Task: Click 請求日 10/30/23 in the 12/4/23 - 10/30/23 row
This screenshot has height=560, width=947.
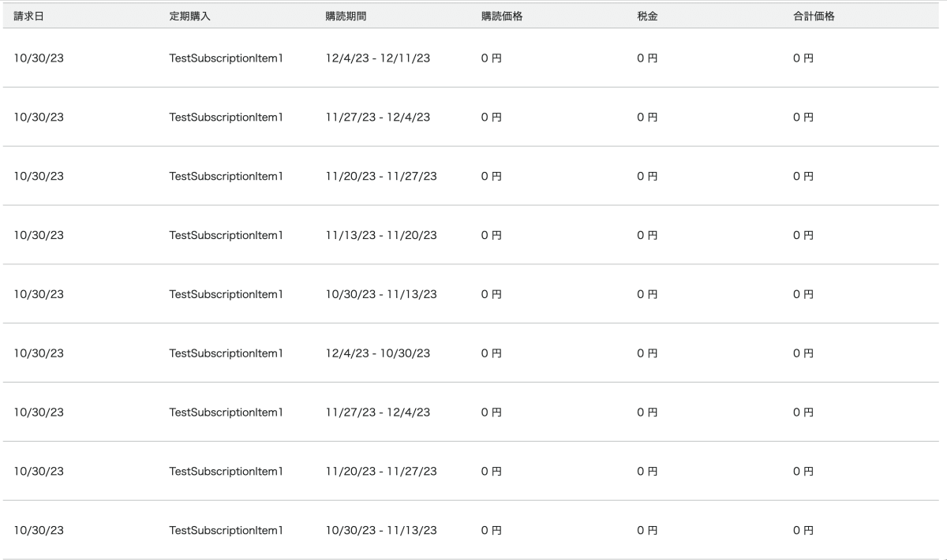Action: pyautogui.click(x=39, y=353)
